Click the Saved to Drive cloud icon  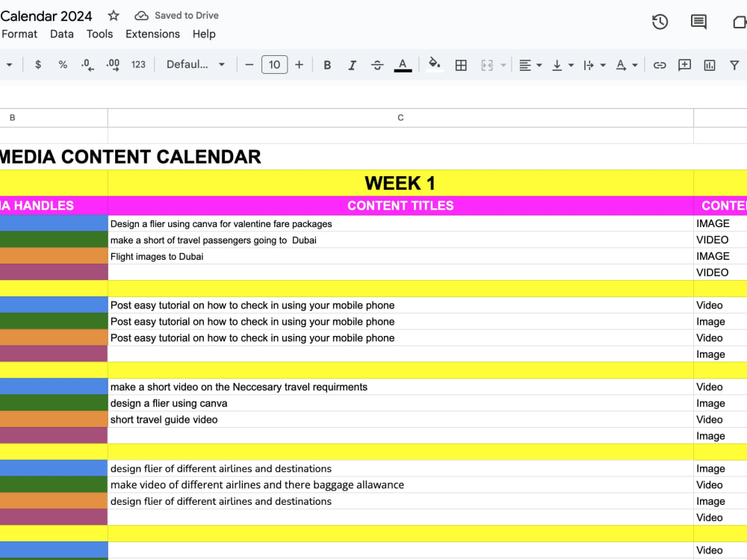coord(141,16)
